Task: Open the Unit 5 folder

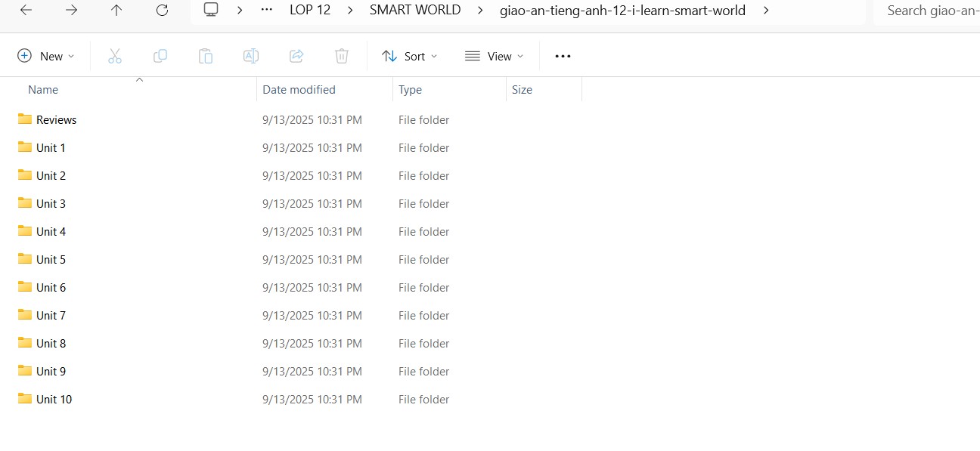Action: (51, 259)
